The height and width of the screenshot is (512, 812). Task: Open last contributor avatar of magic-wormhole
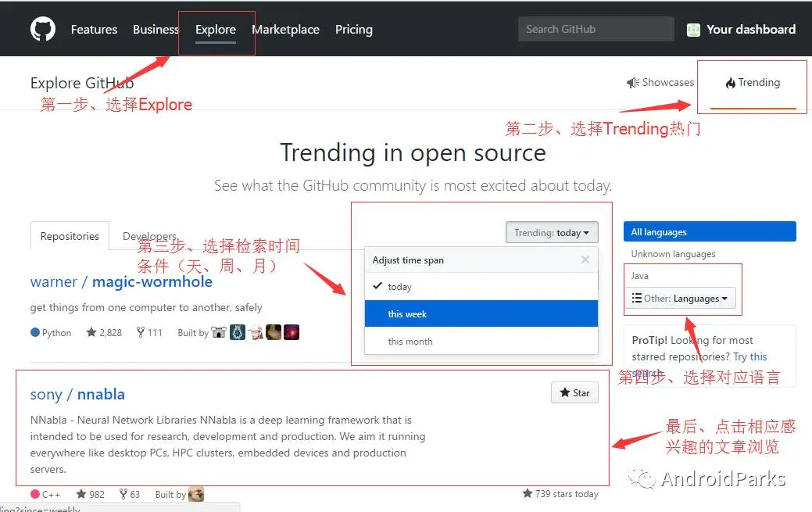coord(292,332)
